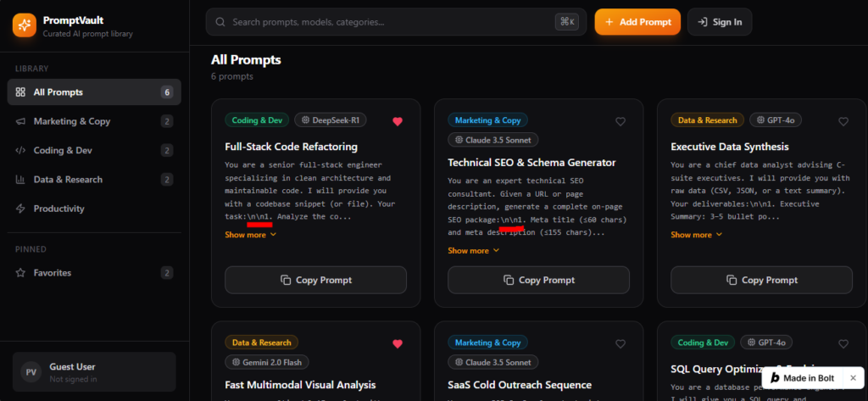Click the Sign In button
The width and height of the screenshot is (868, 401).
point(720,22)
